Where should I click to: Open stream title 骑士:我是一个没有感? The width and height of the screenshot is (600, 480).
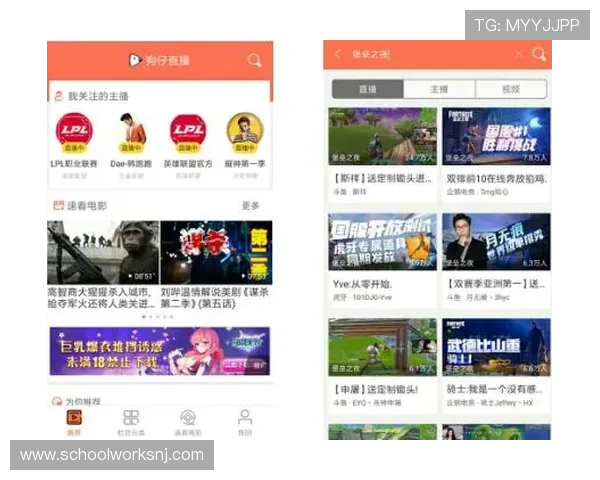coord(495,389)
